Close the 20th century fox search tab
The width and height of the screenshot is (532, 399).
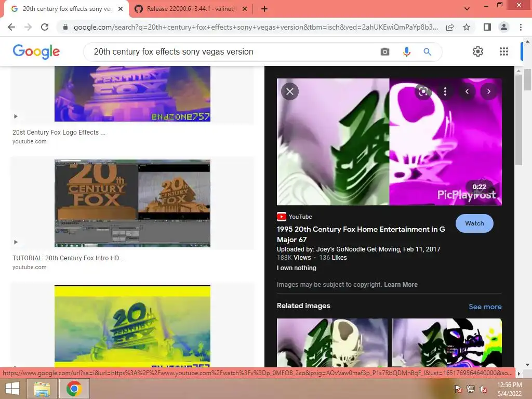121,9
